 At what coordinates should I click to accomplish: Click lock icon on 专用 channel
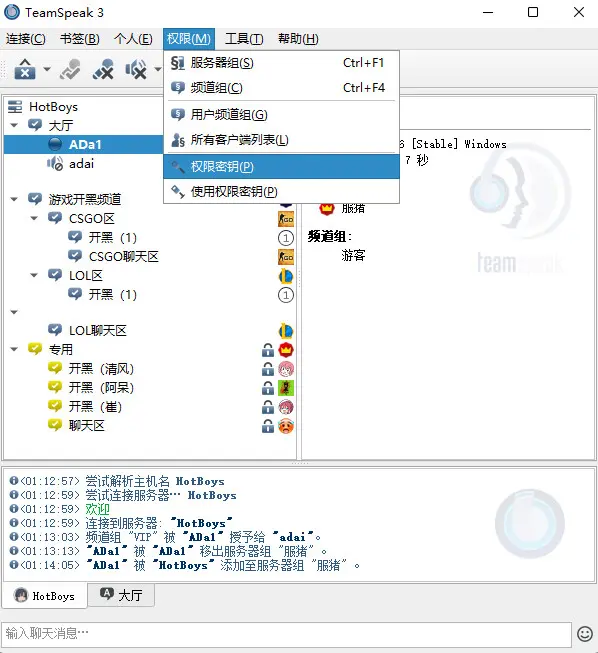pyautogui.click(x=268, y=350)
